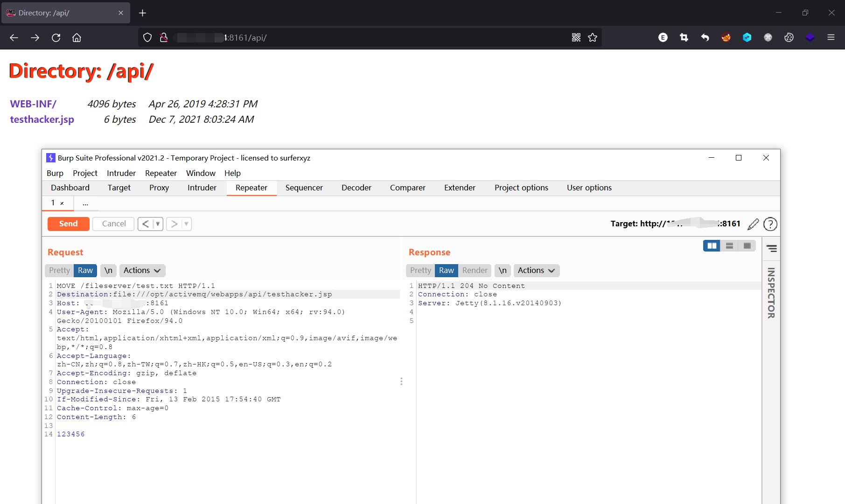Open the Request Actions dropdown
The width and height of the screenshot is (845, 504).
[x=142, y=271]
